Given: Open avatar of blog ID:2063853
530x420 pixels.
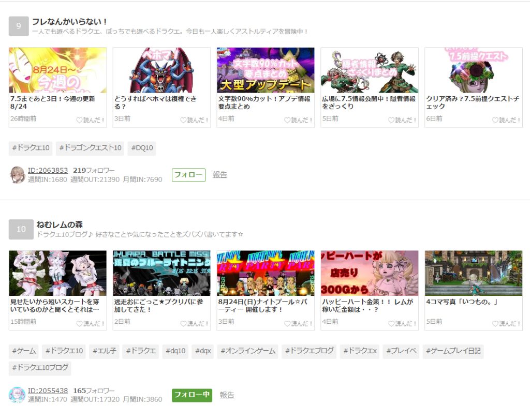Looking at the screenshot, I should (17, 175).
